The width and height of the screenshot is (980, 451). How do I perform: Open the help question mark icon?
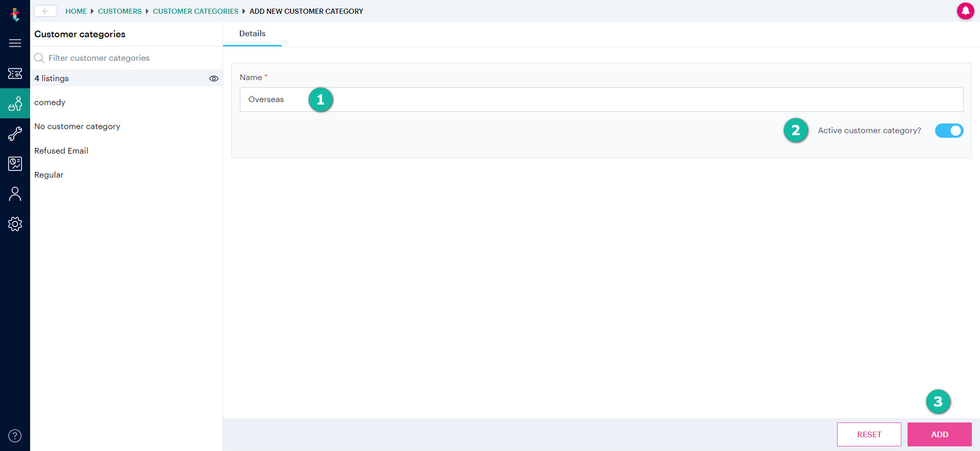15,436
